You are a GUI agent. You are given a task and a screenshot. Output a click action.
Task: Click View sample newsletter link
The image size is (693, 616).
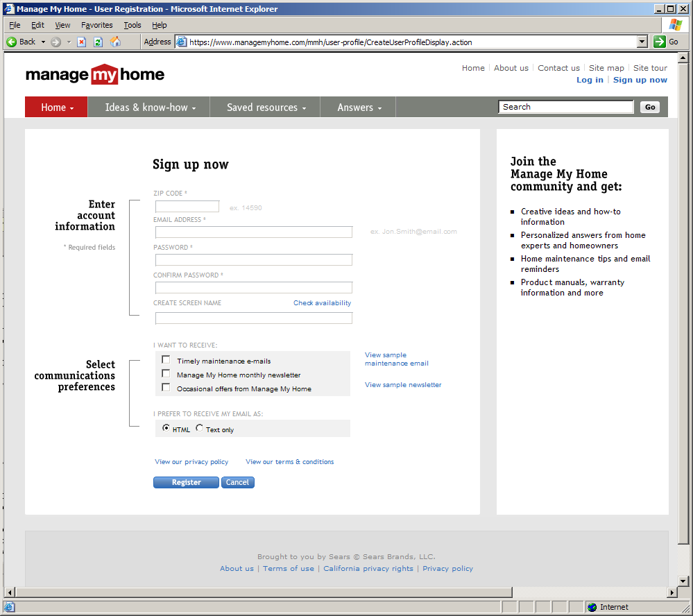coord(403,384)
